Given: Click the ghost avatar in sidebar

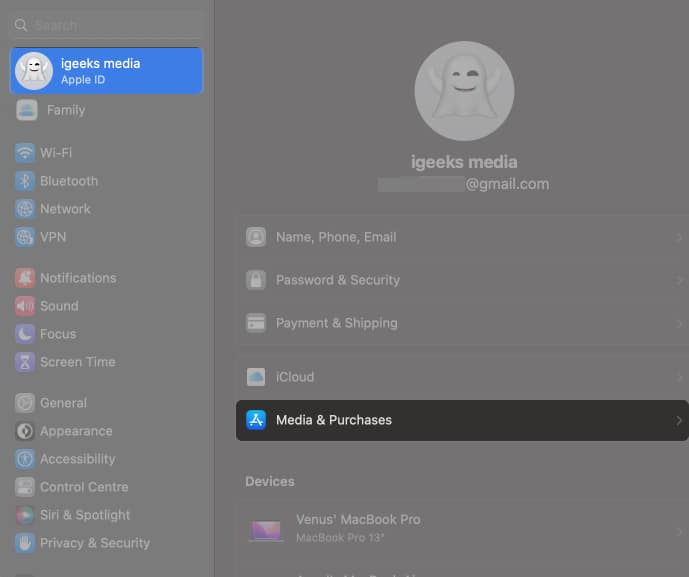Looking at the screenshot, I should [x=34, y=71].
